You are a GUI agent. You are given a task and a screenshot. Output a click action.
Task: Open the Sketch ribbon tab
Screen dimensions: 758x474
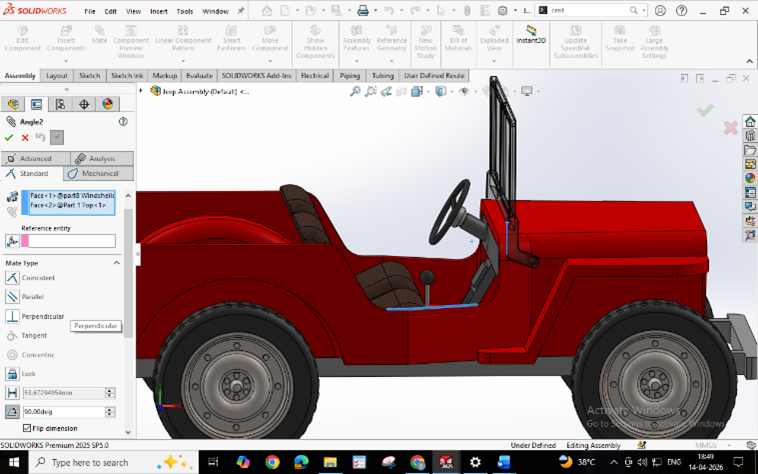coord(89,76)
